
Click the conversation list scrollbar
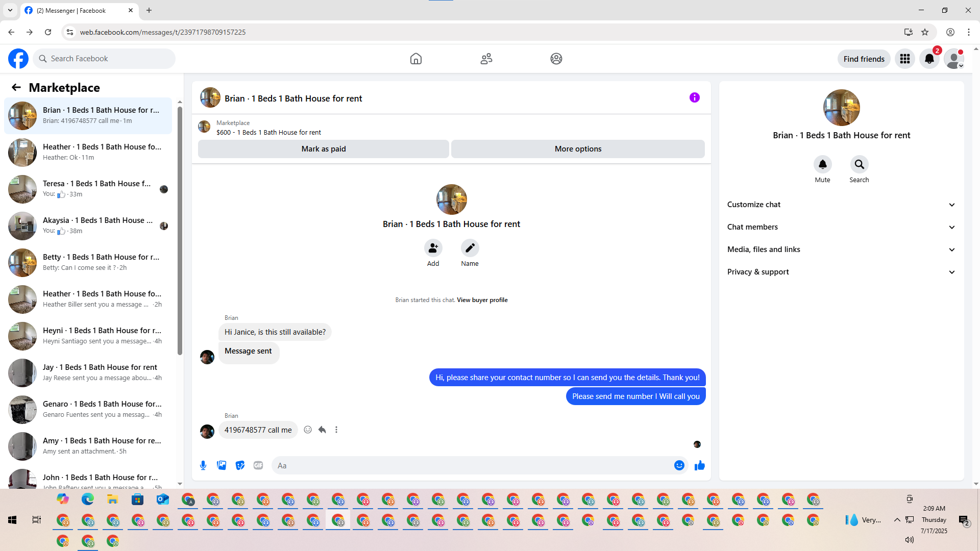click(x=180, y=230)
